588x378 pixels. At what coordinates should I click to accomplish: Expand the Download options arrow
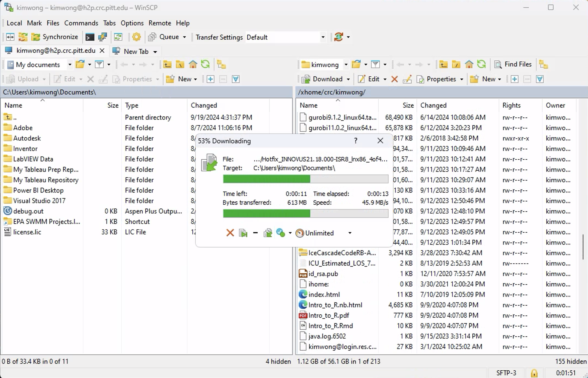[x=348, y=79]
